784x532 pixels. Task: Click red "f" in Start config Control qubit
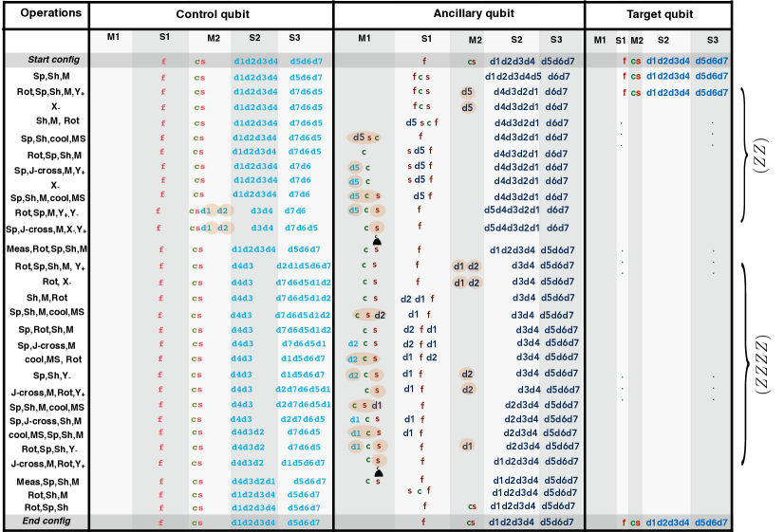click(x=163, y=62)
